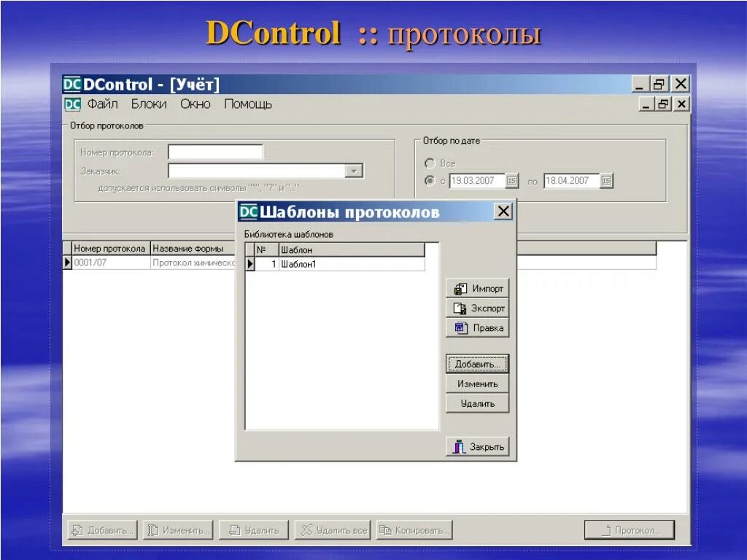Click Протокол химическо cell in main table
This screenshot has width=747, height=560.
point(193,262)
